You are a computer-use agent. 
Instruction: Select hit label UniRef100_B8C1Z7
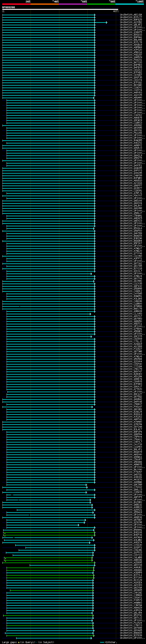tap(131, 394)
